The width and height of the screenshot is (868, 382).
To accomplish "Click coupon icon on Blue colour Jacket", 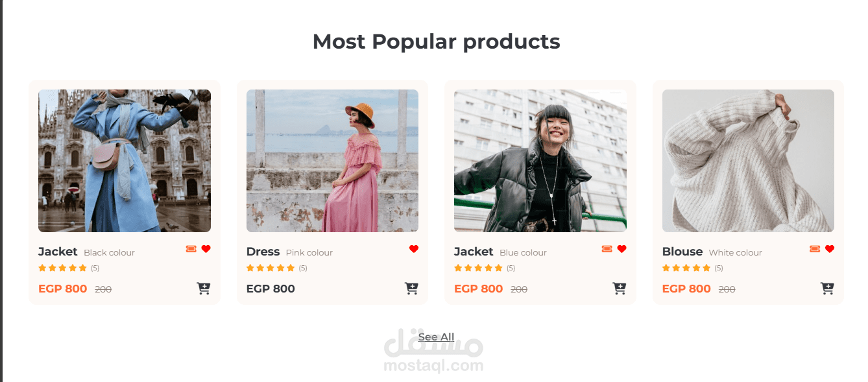I will point(607,249).
